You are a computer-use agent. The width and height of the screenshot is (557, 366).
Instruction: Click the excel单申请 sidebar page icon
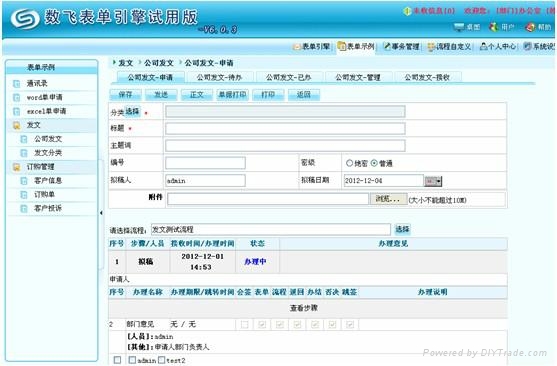[x=16, y=112]
